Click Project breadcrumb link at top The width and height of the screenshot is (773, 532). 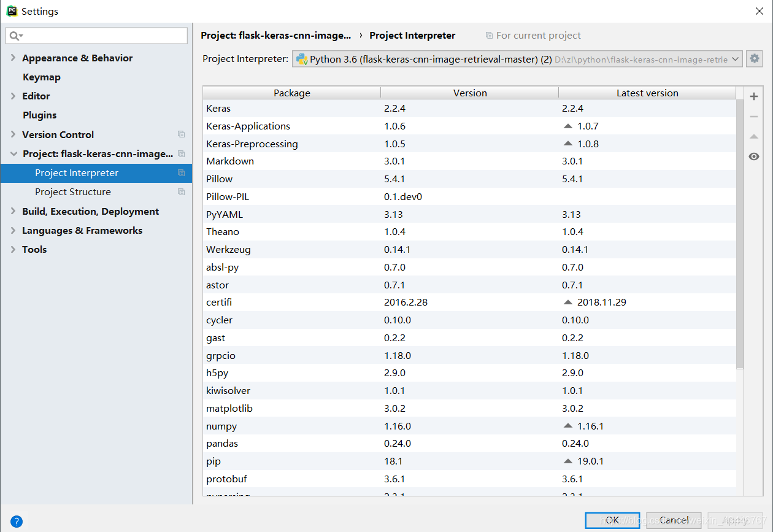click(276, 35)
